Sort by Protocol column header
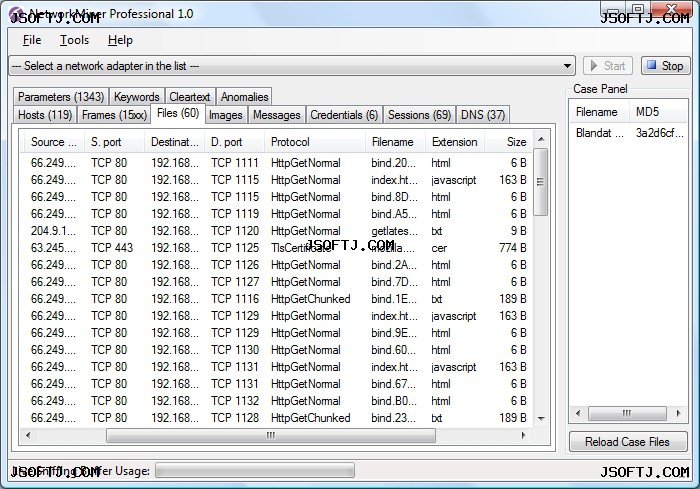This screenshot has width=700, height=489. (315, 142)
